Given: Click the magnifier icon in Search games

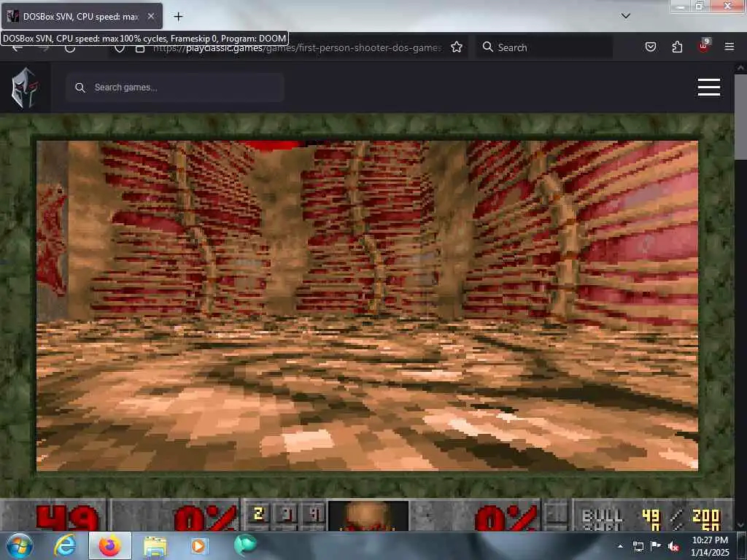Looking at the screenshot, I should click(x=80, y=87).
